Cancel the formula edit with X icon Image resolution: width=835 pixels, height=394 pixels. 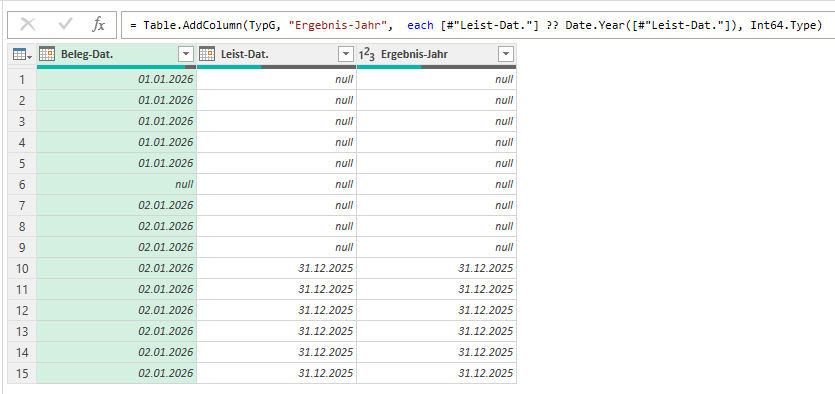28,24
